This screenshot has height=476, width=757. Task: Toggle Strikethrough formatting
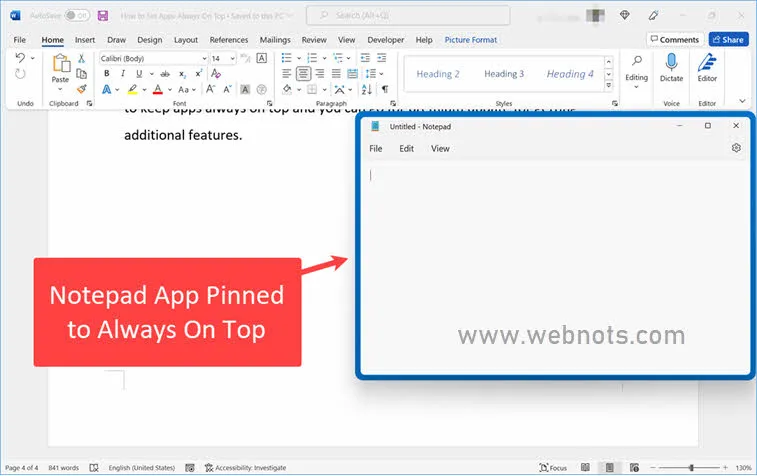tap(165, 74)
